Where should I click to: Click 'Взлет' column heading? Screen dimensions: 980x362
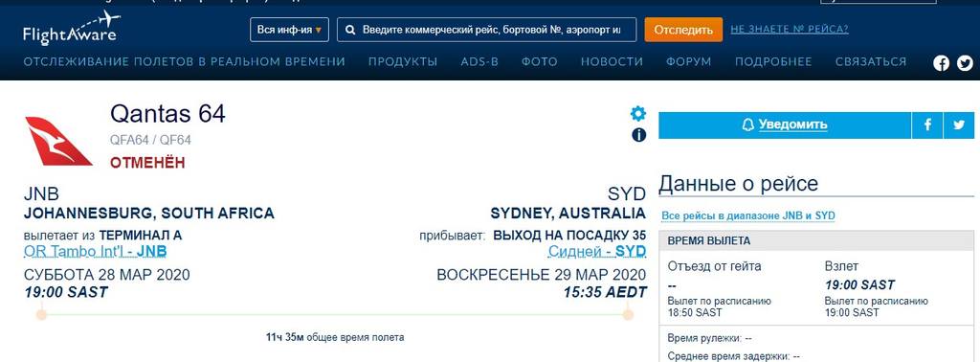click(841, 266)
